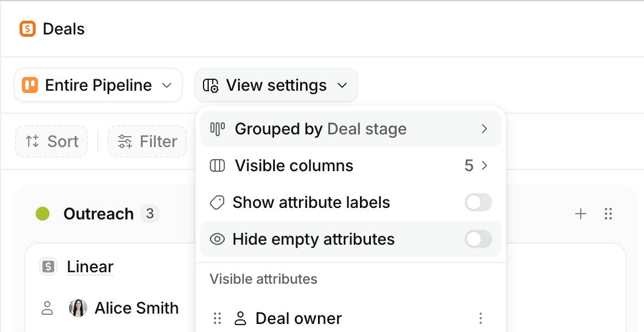This screenshot has height=332, width=644.
Task: Click the up-down arrows icon in Sort
Action: (32, 141)
